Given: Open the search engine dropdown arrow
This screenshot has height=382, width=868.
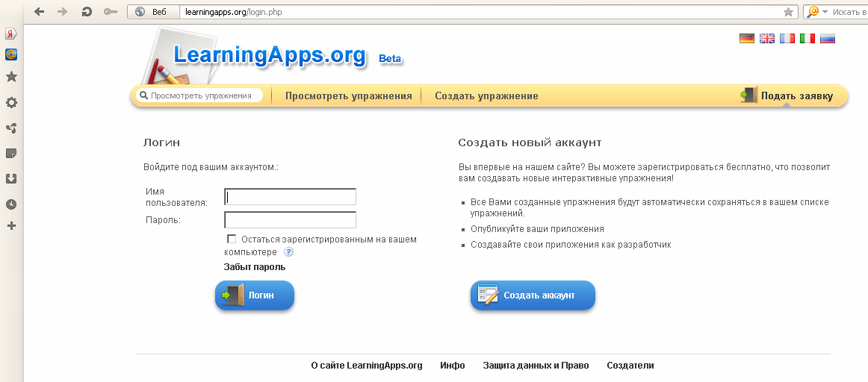Looking at the screenshot, I should (825, 12).
